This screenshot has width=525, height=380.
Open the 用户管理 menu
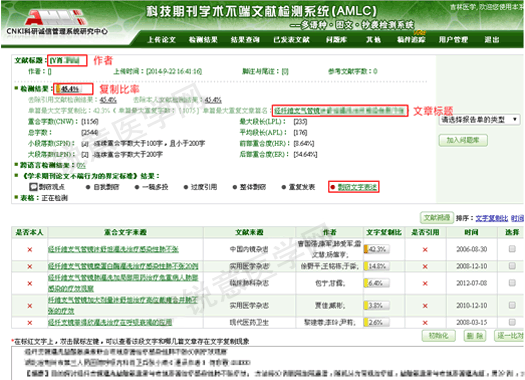pyautogui.click(x=453, y=40)
